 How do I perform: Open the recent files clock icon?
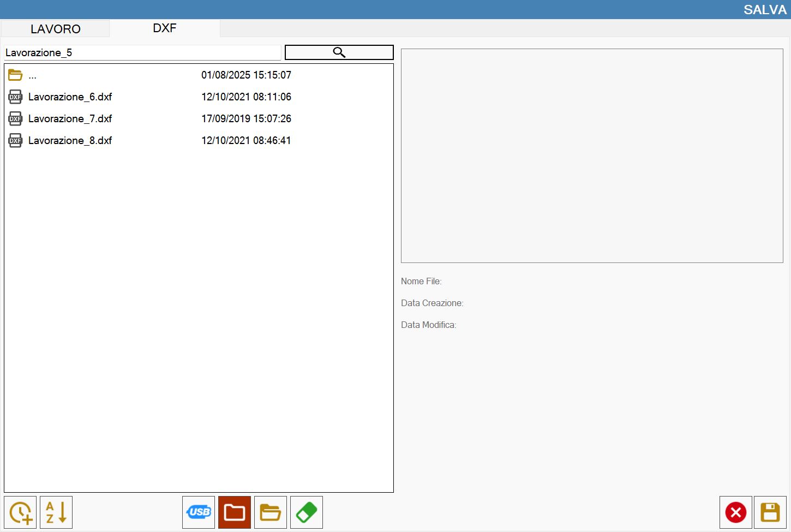[20, 512]
